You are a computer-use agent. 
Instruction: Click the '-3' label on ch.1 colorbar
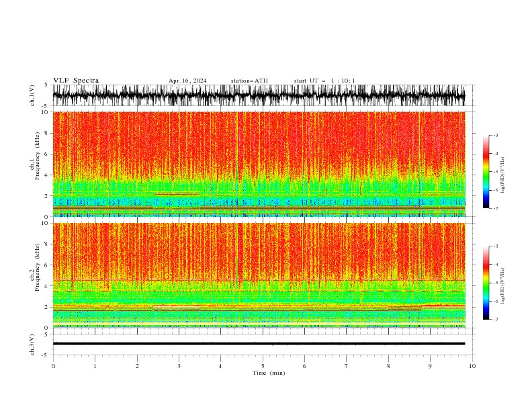click(x=496, y=135)
